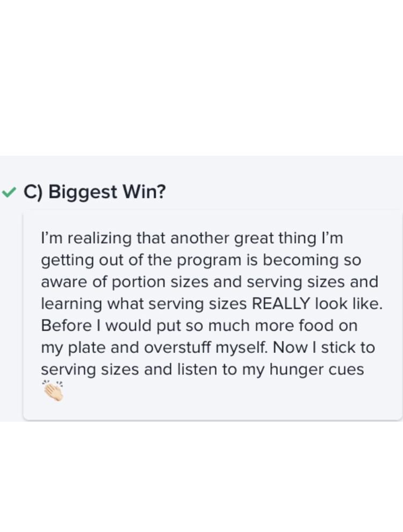Click the word 'REALLY' in the answer

pyautogui.click(x=281, y=303)
